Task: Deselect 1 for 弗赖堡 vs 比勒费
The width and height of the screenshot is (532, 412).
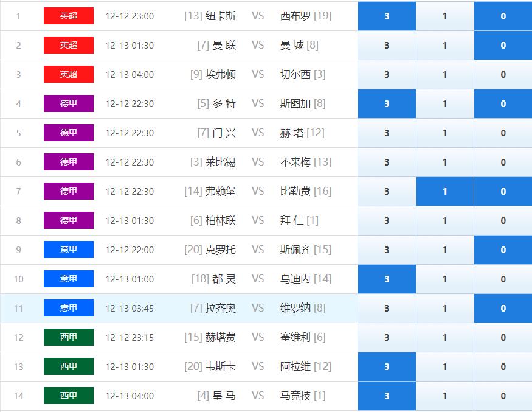Action: [445, 191]
